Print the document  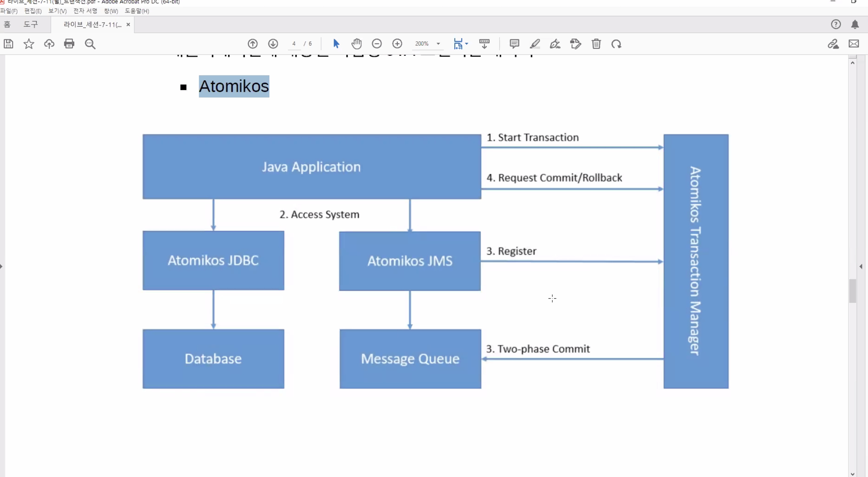[x=69, y=44]
